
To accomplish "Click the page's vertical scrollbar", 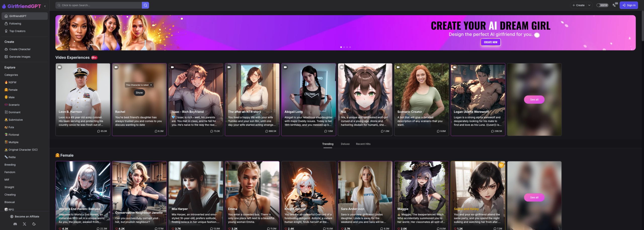I will click(x=642, y=25).
